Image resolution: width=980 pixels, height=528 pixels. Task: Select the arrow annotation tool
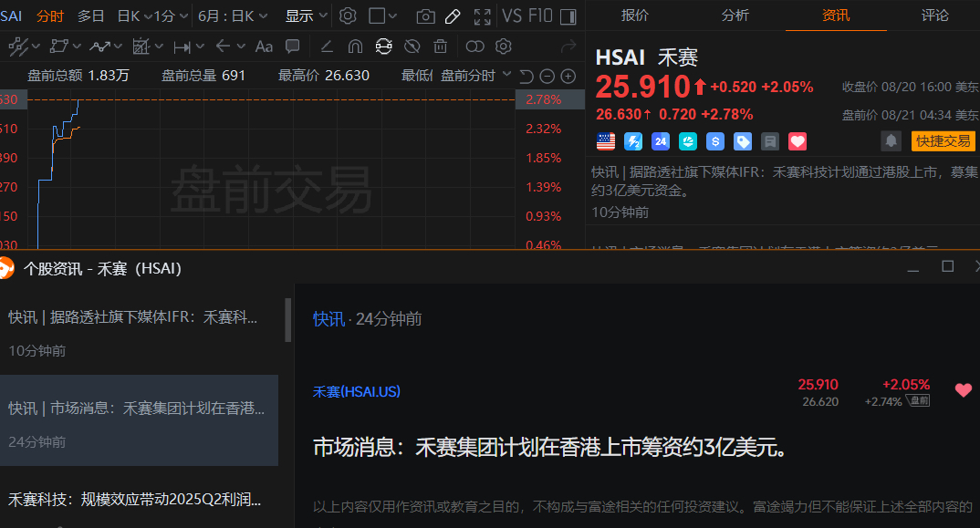pyautogui.click(x=224, y=47)
